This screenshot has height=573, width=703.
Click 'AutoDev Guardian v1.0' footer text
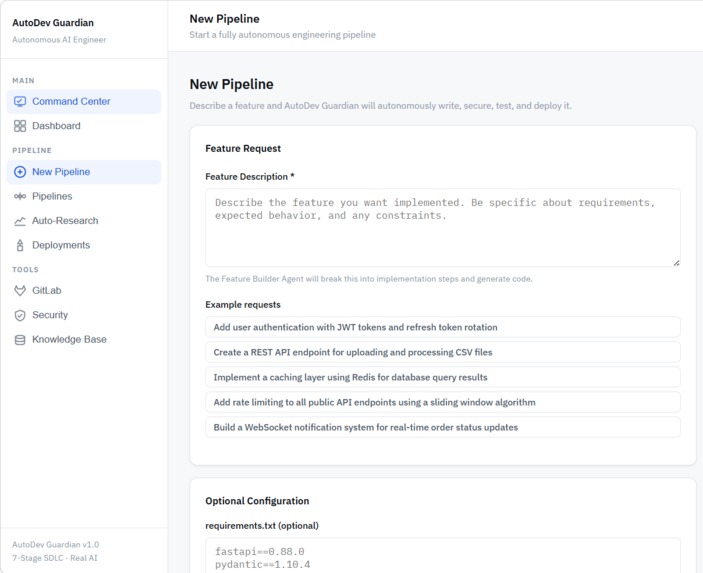click(x=56, y=545)
